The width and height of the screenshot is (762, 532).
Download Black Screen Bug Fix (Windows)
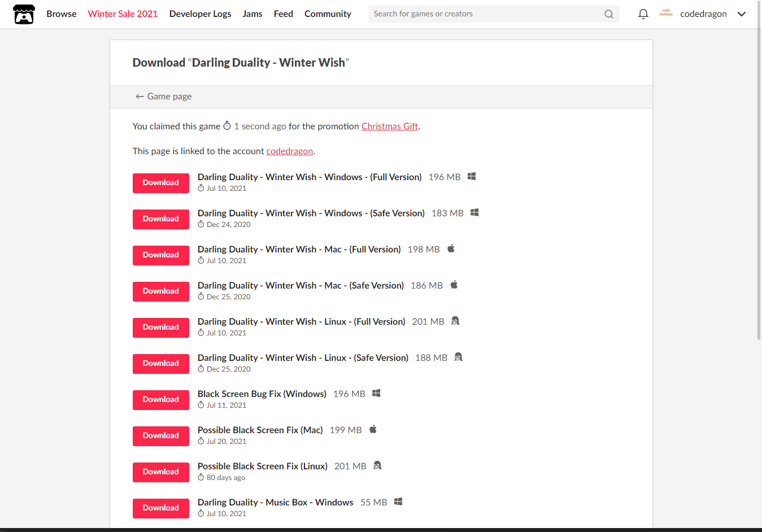161,400
